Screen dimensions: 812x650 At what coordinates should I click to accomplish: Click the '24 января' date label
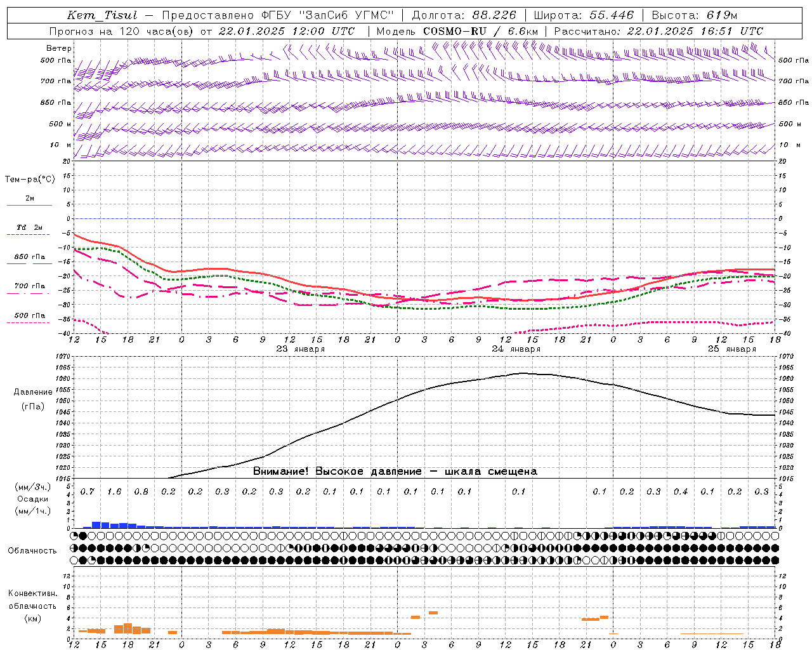click(516, 349)
